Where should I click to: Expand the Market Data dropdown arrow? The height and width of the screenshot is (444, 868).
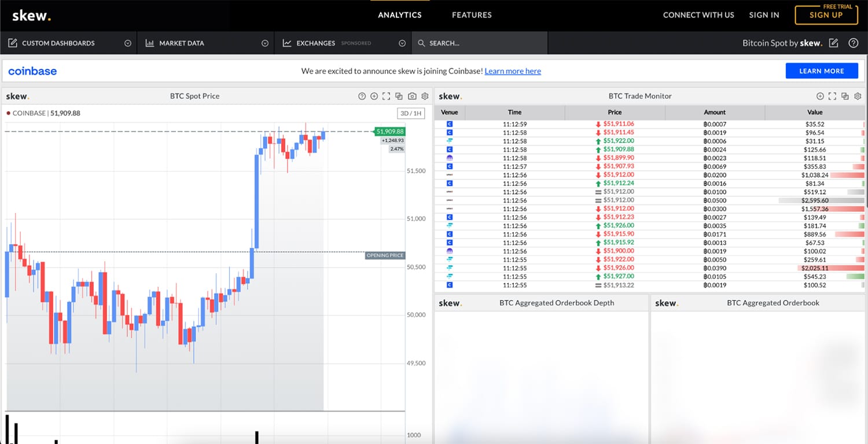pos(265,43)
